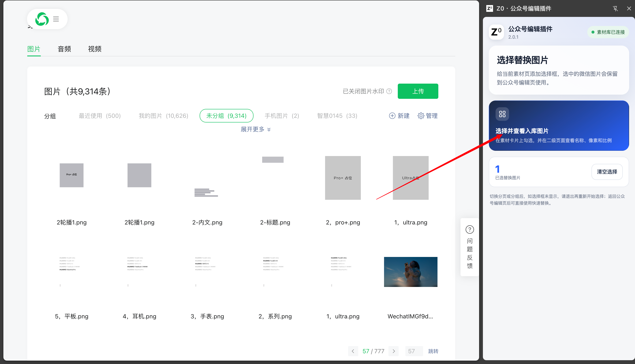Click the 5，平板.png file name

point(72,316)
